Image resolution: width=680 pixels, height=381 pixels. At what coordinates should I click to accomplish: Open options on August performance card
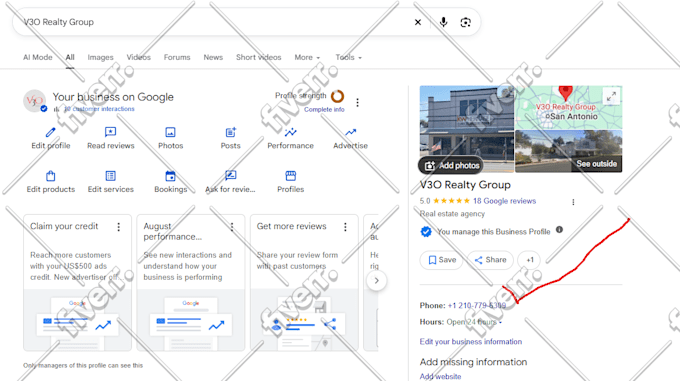click(x=232, y=227)
